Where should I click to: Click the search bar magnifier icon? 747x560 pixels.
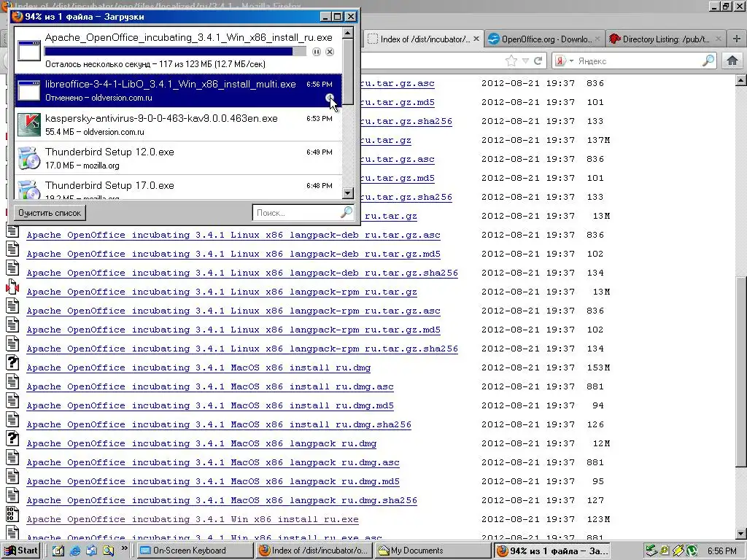coord(708,61)
